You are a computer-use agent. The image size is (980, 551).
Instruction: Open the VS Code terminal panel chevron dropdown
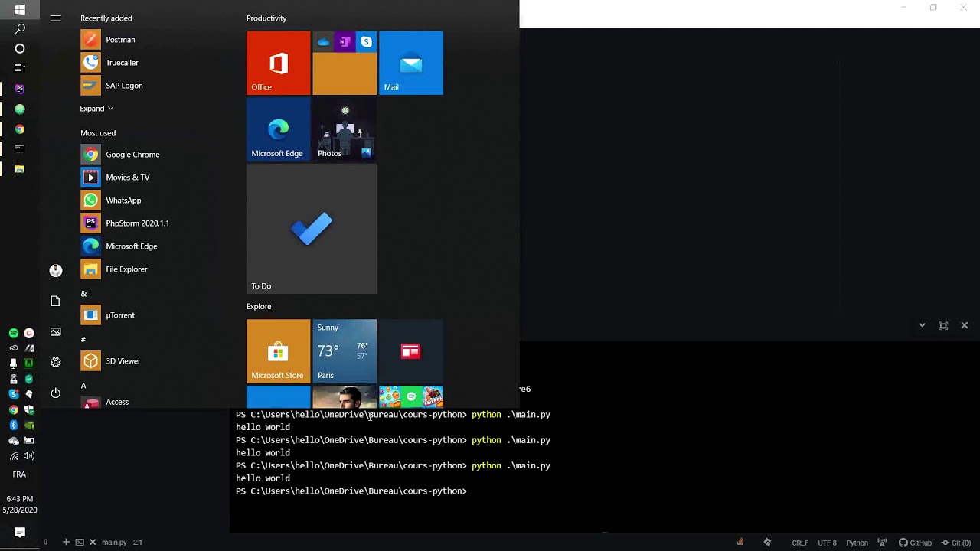click(x=922, y=325)
